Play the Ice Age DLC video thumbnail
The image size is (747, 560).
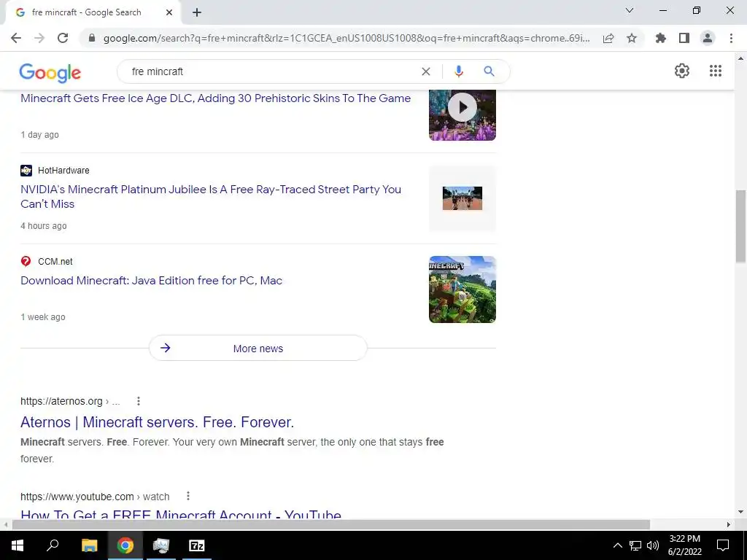tap(462, 114)
